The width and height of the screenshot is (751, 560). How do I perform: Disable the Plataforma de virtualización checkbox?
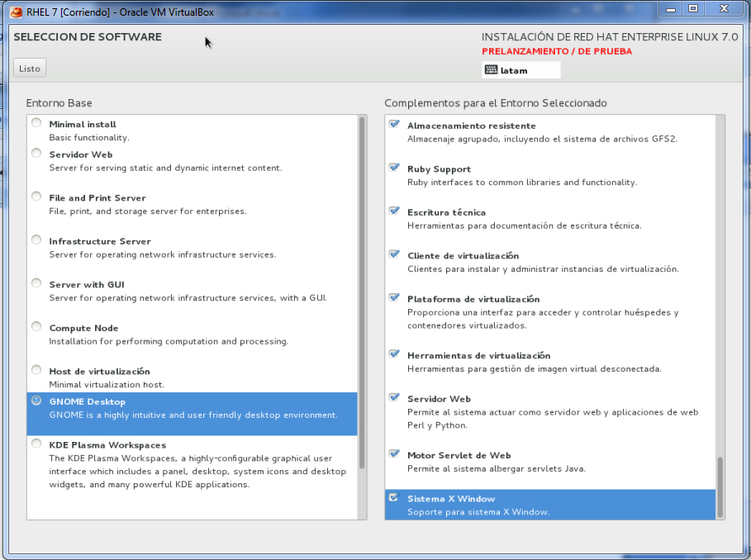(x=394, y=297)
